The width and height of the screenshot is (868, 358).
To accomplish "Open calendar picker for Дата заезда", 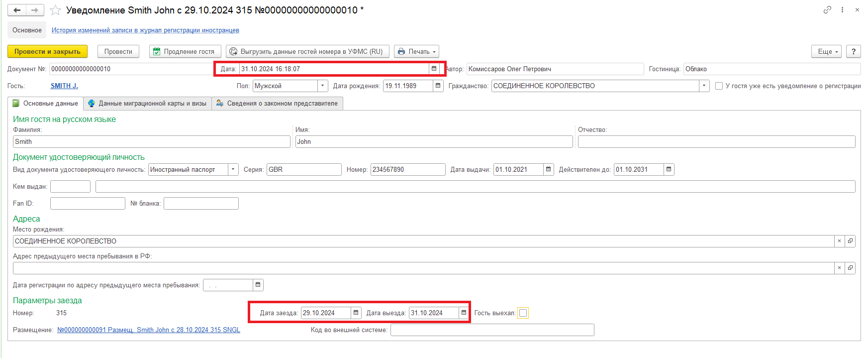I will 356,313.
